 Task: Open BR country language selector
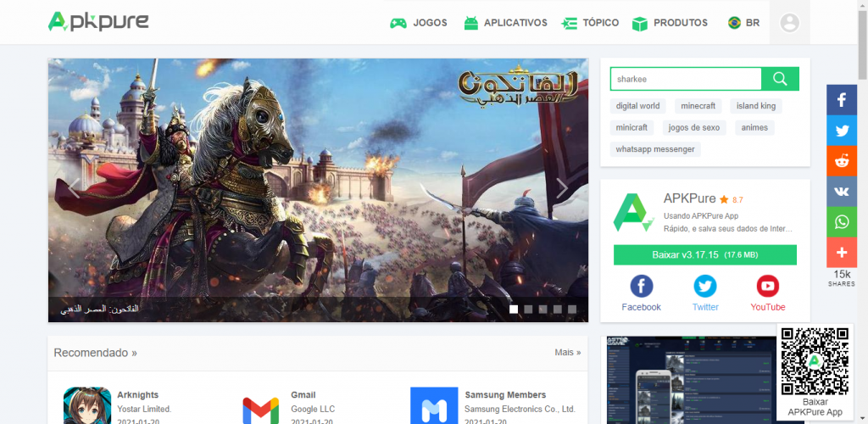pyautogui.click(x=743, y=23)
